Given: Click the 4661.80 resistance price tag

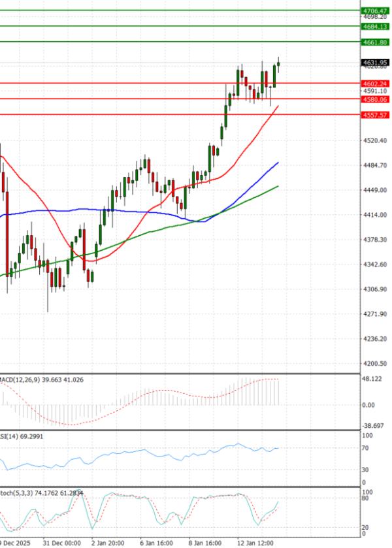Looking at the screenshot, I should (375, 42).
